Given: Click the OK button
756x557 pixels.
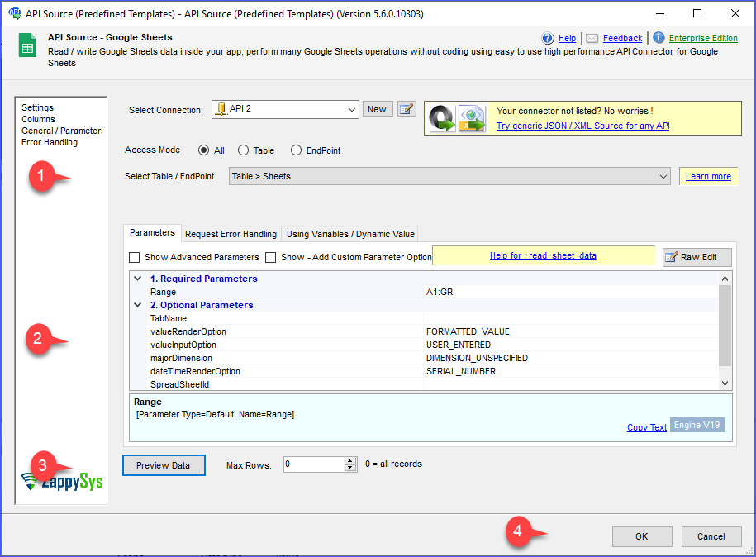Looking at the screenshot, I should (642, 536).
